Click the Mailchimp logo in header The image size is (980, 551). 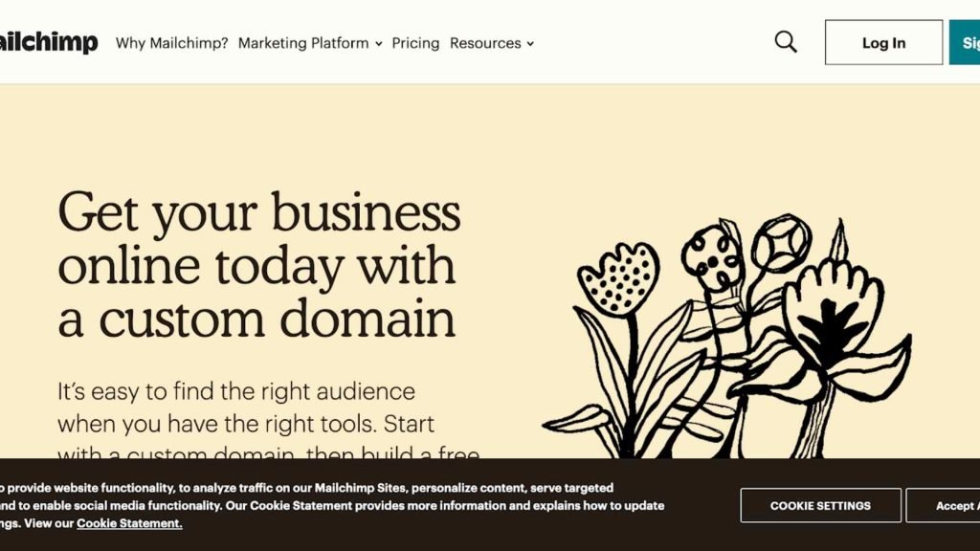[49, 42]
